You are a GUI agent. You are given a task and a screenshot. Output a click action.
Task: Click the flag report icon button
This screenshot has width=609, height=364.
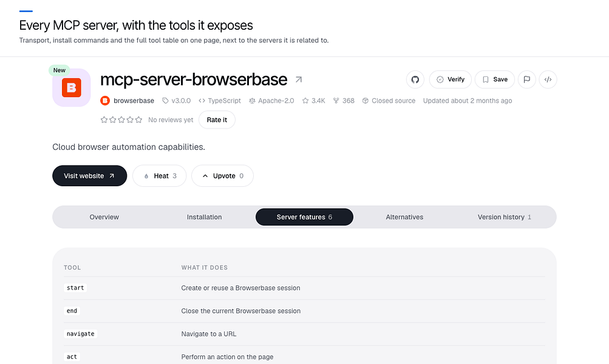[526, 79]
